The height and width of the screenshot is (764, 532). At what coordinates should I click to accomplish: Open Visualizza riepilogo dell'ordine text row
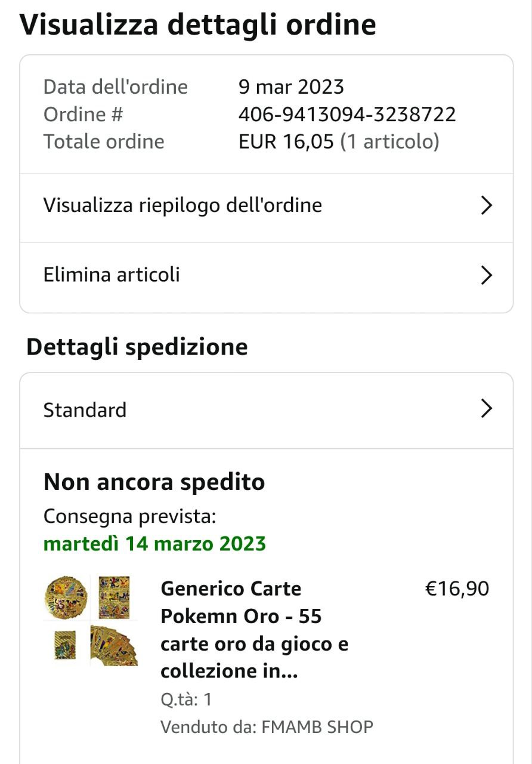coord(183,206)
